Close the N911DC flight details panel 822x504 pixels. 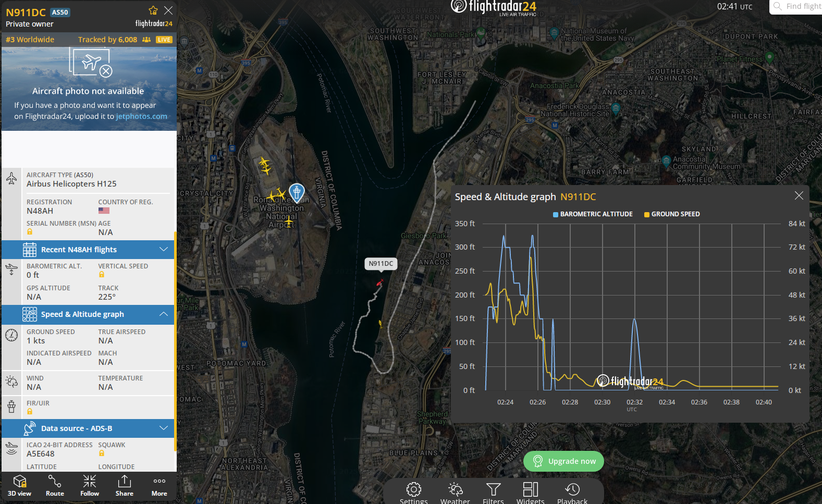click(168, 10)
